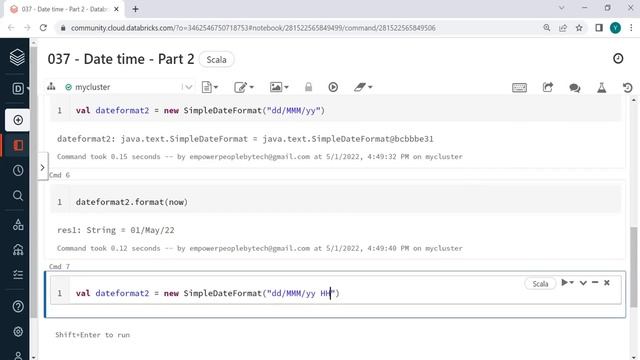The image size is (640, 360).
Task: Click the res1: String = 01/May/22 output
Action: click(116, 230)
